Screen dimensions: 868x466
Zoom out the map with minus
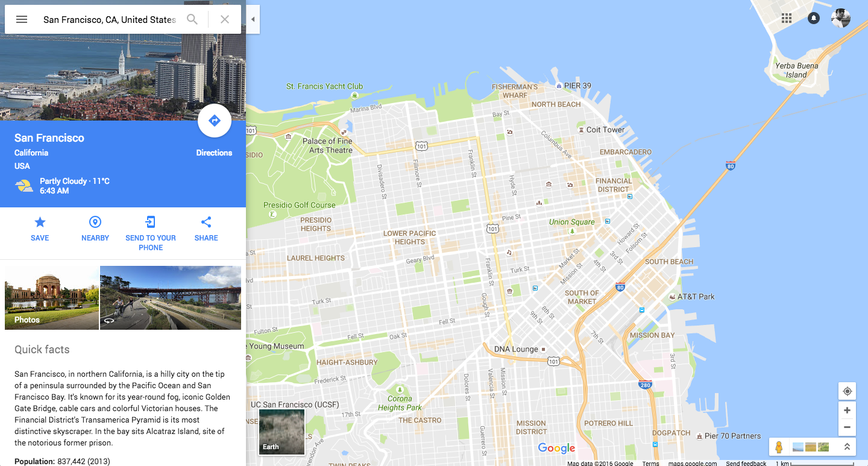pyautogui.click(x=848, y=427)
